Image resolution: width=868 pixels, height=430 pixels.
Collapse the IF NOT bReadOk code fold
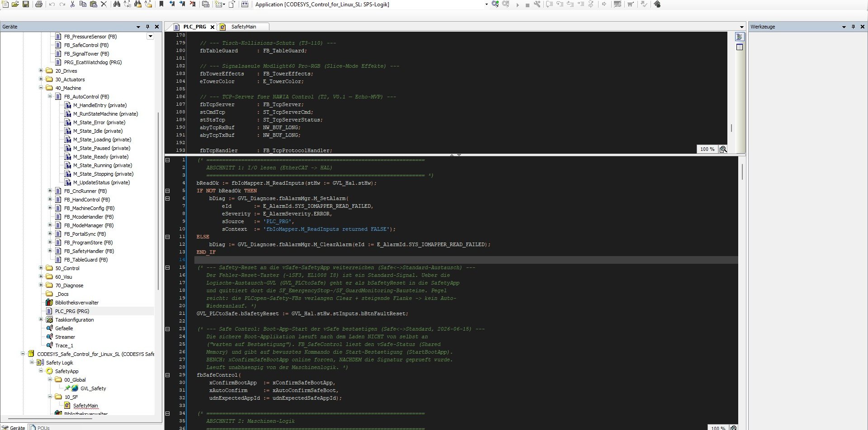(168, 191)
